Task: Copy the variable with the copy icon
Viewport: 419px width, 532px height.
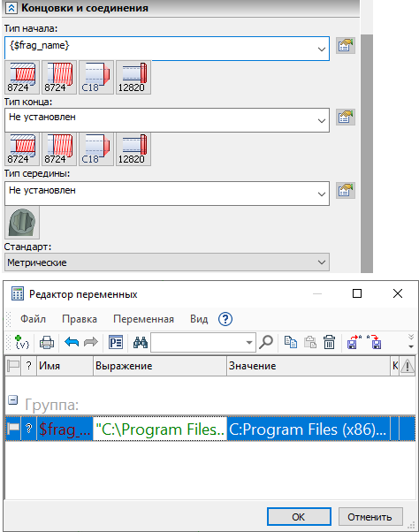Action: (291, 342)
